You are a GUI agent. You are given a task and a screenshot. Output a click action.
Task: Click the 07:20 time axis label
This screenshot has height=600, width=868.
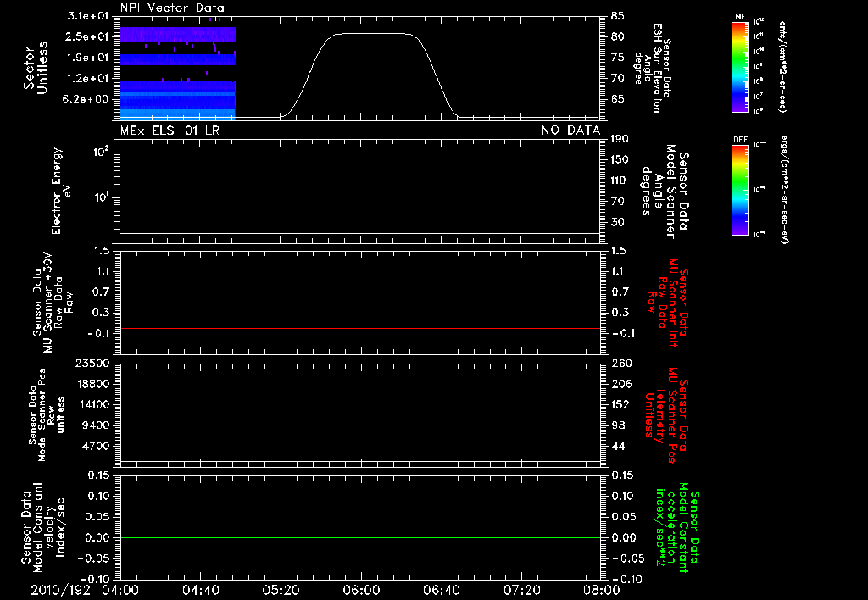[521, 590]
